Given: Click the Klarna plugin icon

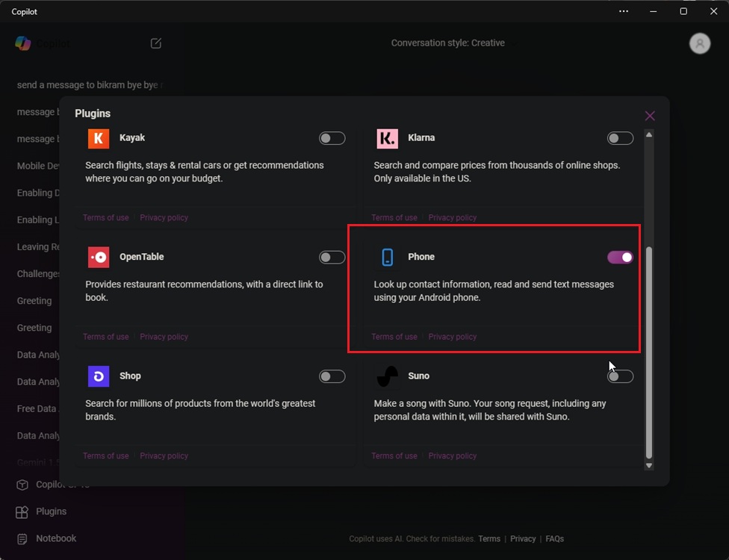Looking at the screenshot, I should tap(386, 138).
